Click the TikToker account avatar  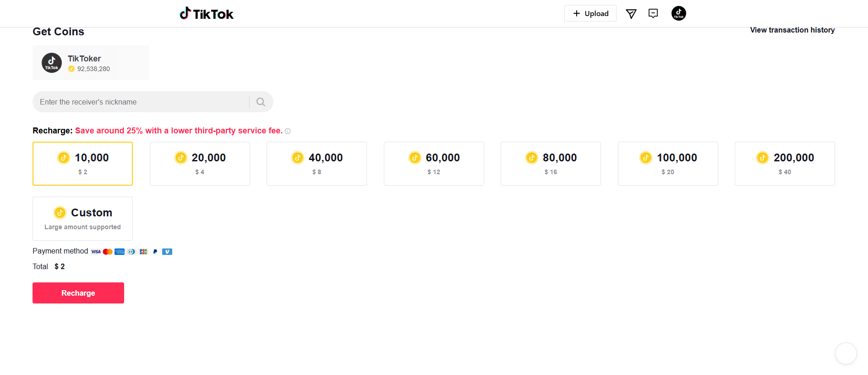click(52, 63)
